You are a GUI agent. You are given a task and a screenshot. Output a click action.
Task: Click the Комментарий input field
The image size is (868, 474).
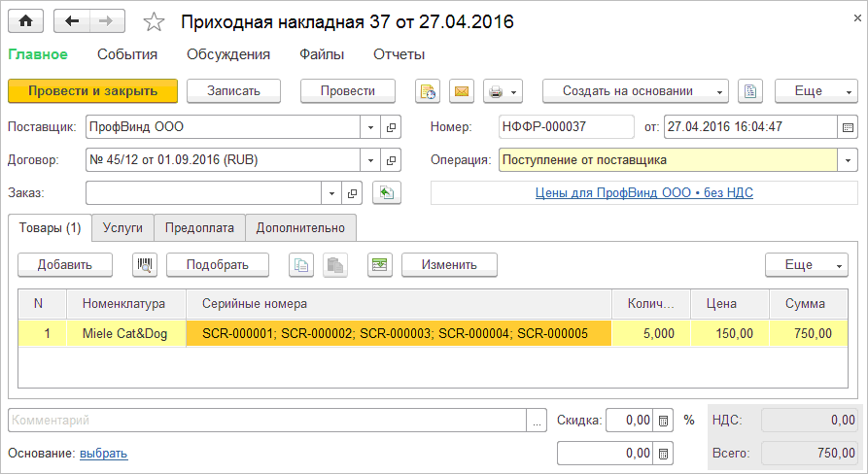coord(267,421)
